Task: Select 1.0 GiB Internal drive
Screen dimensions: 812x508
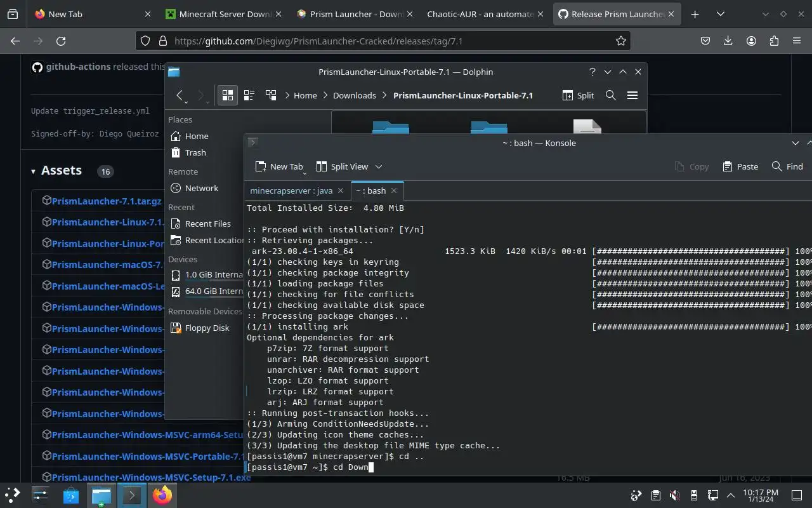Action: (x=206, y=275)
